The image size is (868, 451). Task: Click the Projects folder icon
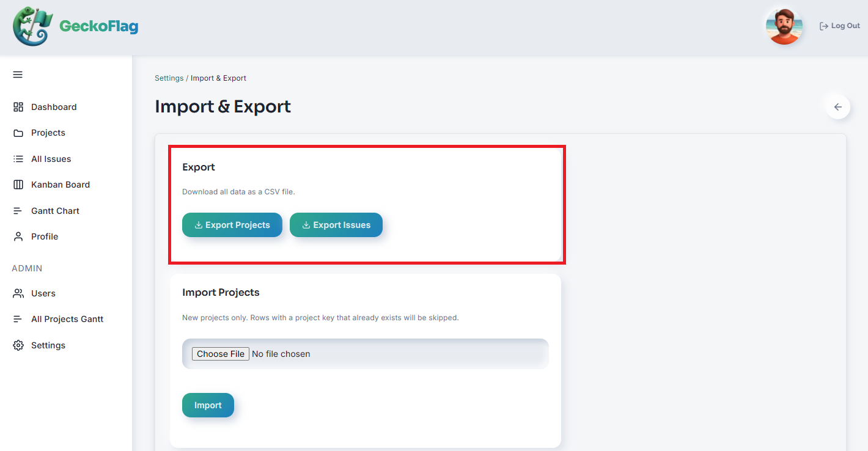[18, 133]
